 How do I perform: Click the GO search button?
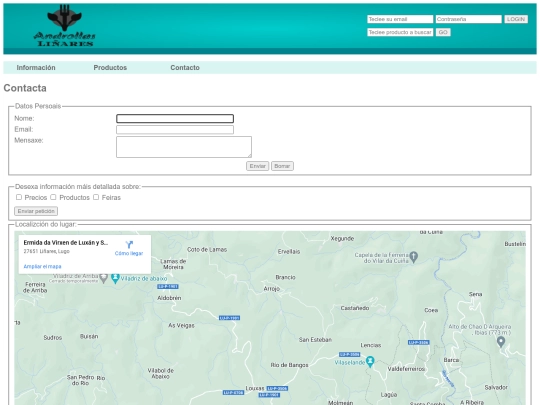pyautogui.click(x=443, y=32)
